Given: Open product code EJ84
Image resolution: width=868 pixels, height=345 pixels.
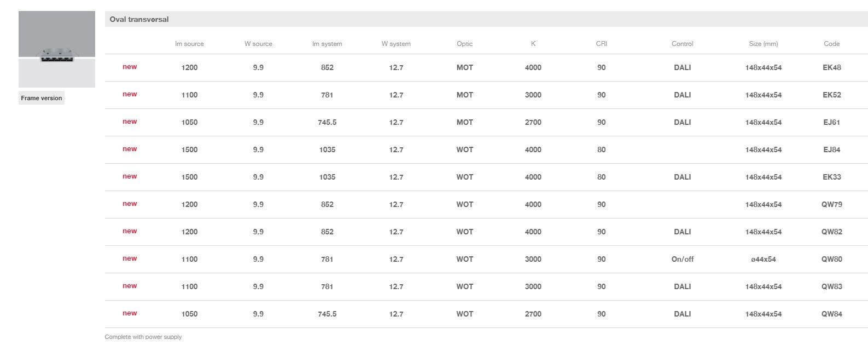Looking at the screenshot, I should click(x=831, y=150).
